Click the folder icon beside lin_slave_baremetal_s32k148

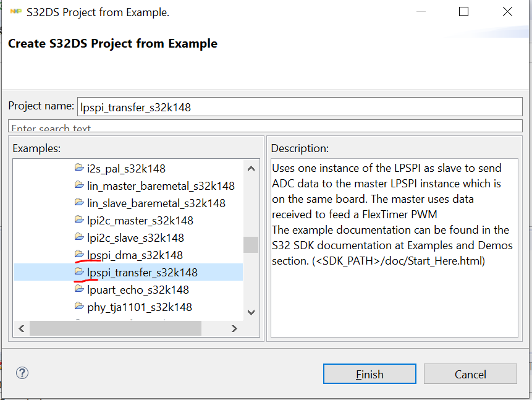(x=80, y=203)
